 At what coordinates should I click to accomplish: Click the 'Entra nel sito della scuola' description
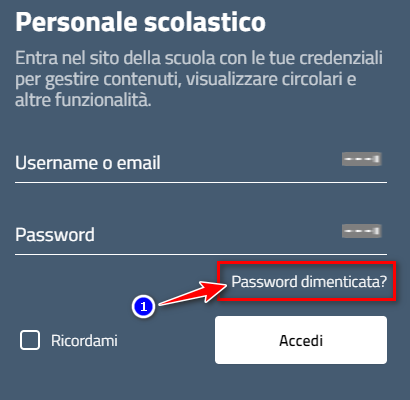199,79
